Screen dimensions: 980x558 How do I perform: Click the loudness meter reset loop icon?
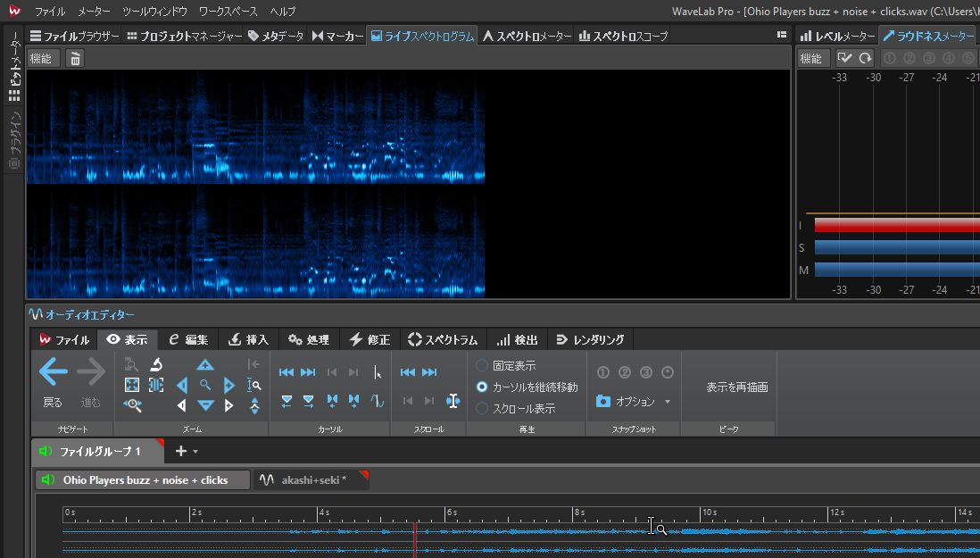pos(865,58)
